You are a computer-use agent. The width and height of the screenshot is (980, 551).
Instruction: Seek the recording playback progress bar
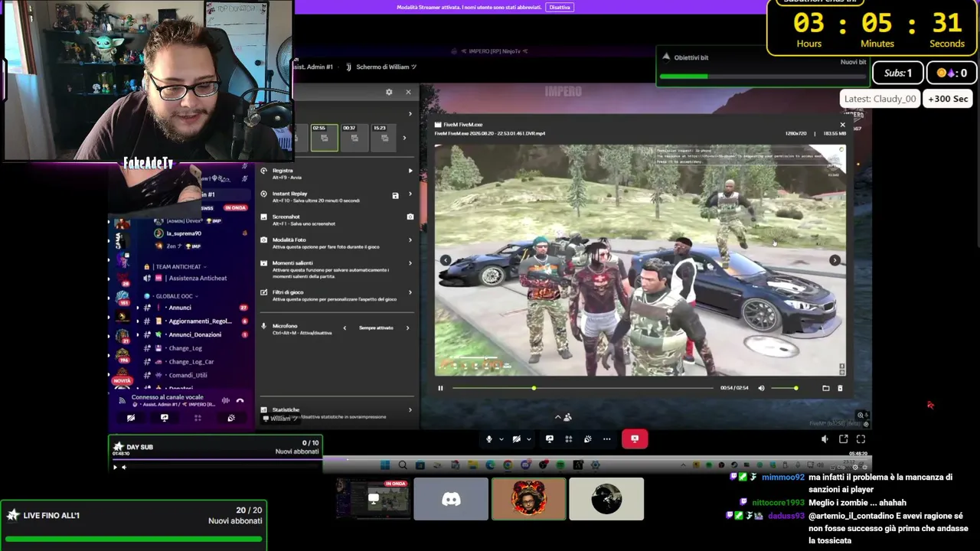tap(583, 388)
